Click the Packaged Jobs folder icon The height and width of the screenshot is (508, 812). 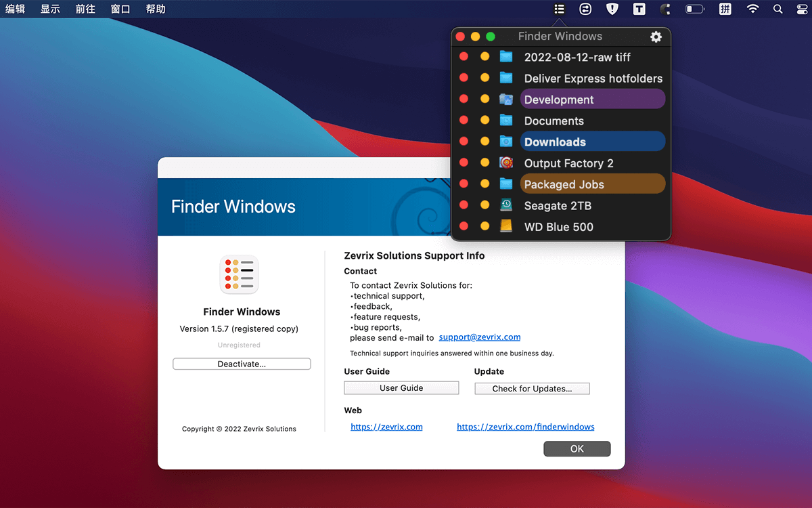coord(506,184)
